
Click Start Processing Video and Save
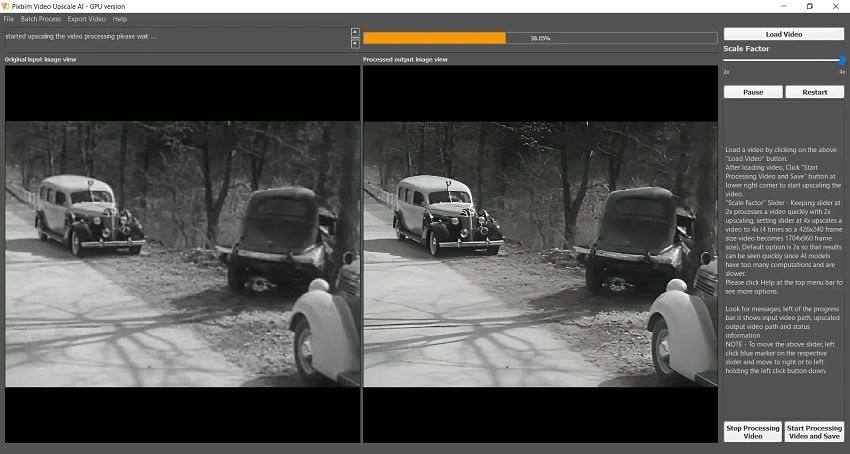tap(814, 432)
